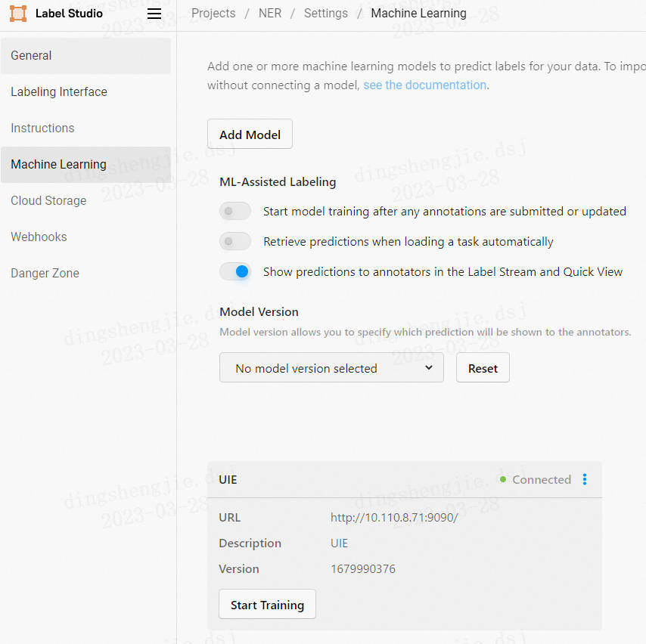Click the Retrieve predictions label text

click(408, 241)
